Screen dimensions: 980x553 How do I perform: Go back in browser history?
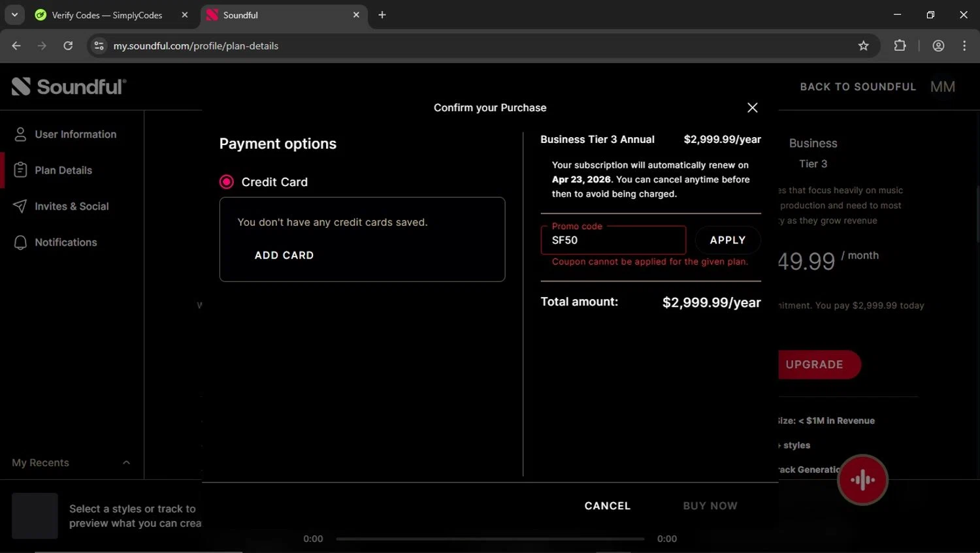pos(16,46)
